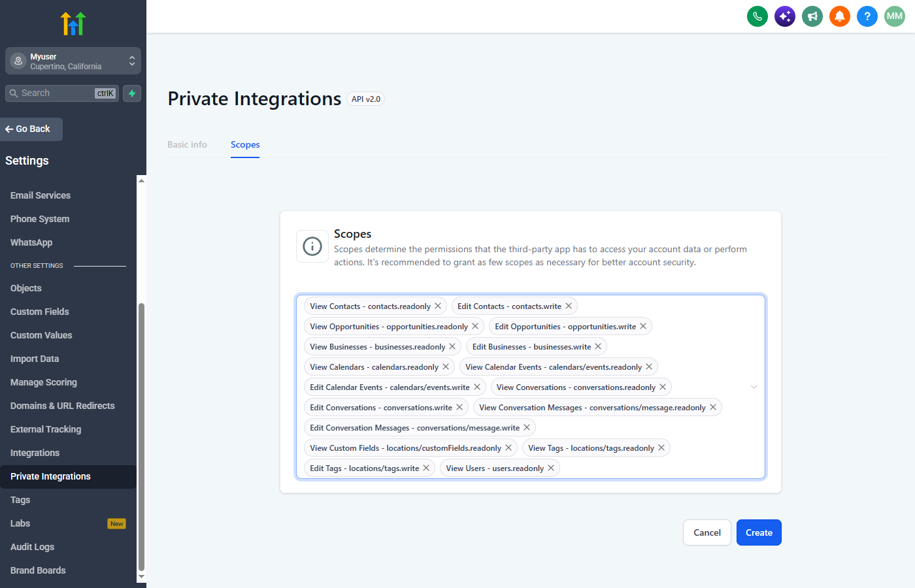Open the Myuser location switcher

(73, 61)
